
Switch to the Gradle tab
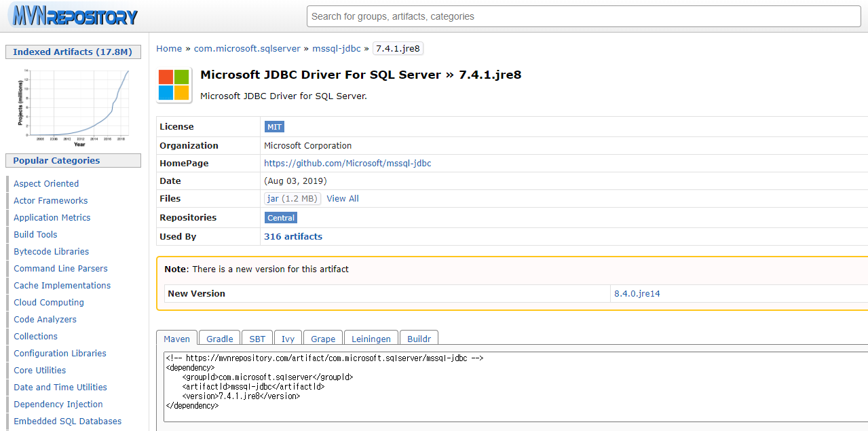click(x=220, y=339)
